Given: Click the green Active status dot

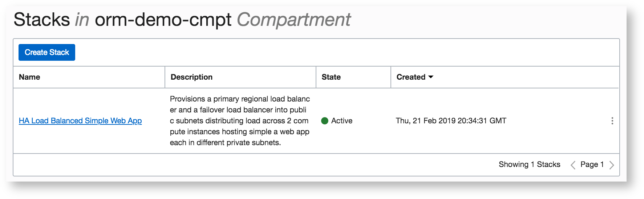Looking at the screenshot, I should 325,121.
